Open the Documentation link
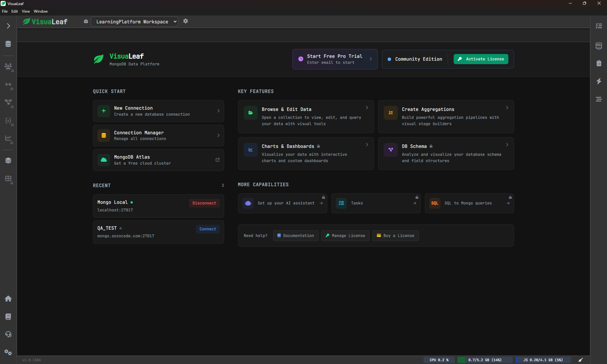 [296, 236]
